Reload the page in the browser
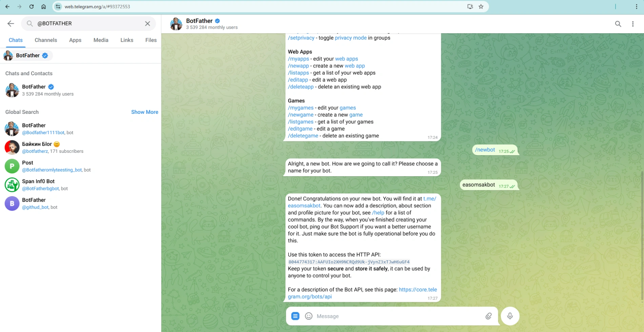Viewport: 644px width, 332px height. click(32, 6)
